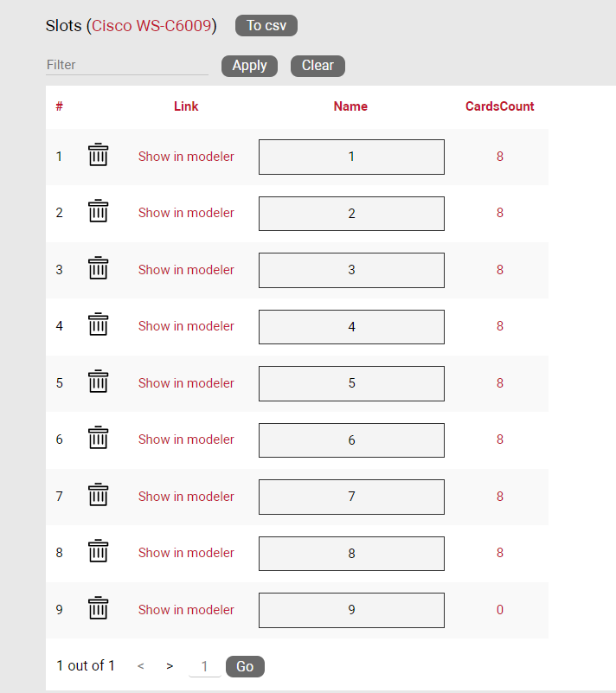Go to next page with > arrow
The width and height of the screenshot is (616, 693).
click(x=170, y=666)
